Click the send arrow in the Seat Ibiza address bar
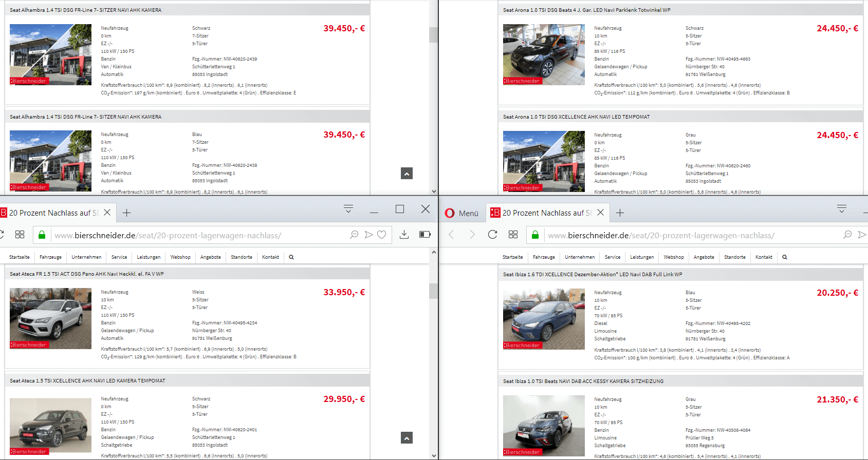 [x=862, y=235]
